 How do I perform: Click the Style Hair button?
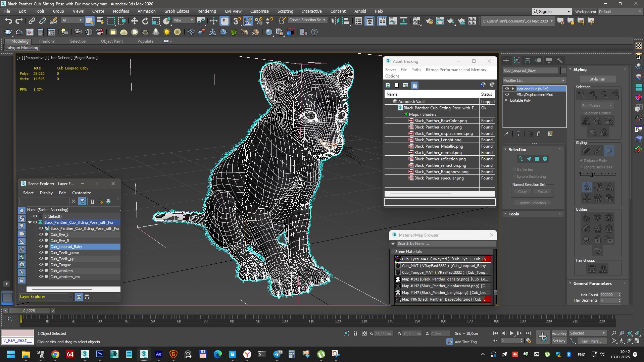coord(597,79)
